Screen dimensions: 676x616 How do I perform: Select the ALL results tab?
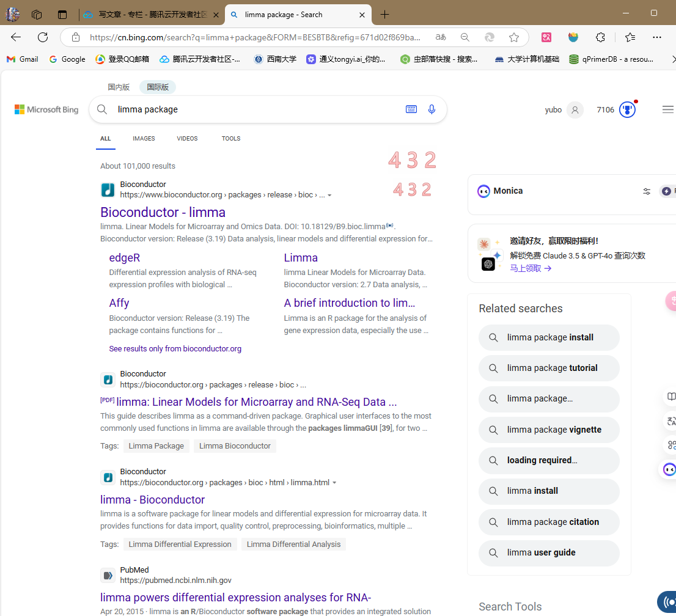106,138
